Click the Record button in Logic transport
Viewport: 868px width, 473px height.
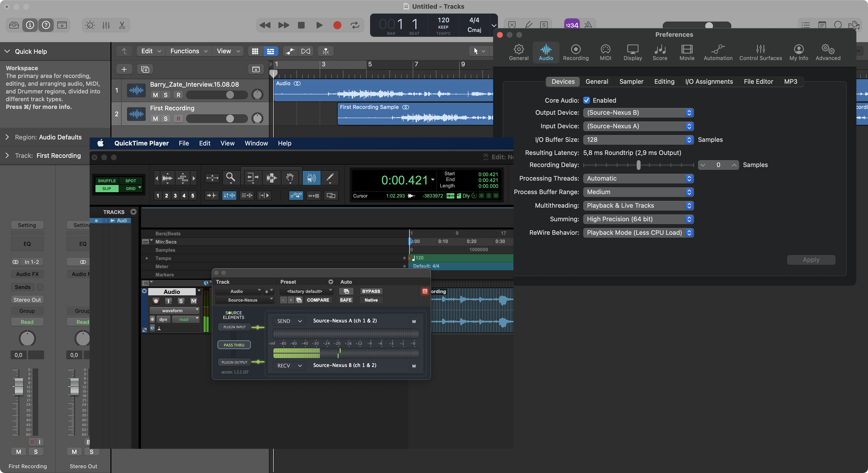[x=337, y=25]
